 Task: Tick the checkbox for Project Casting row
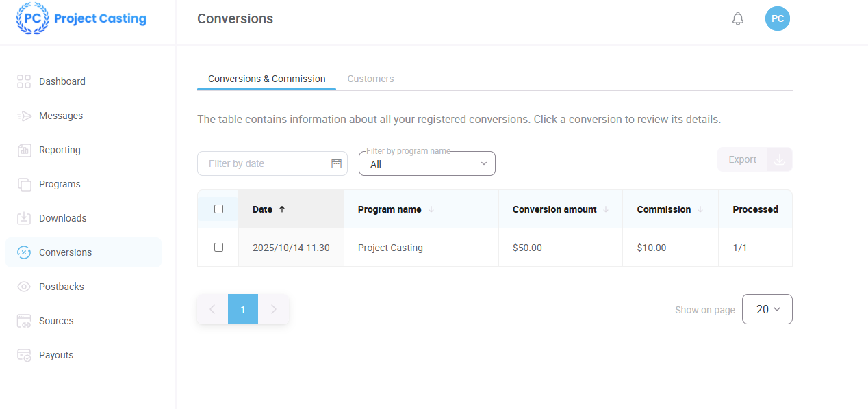point(218,247)
